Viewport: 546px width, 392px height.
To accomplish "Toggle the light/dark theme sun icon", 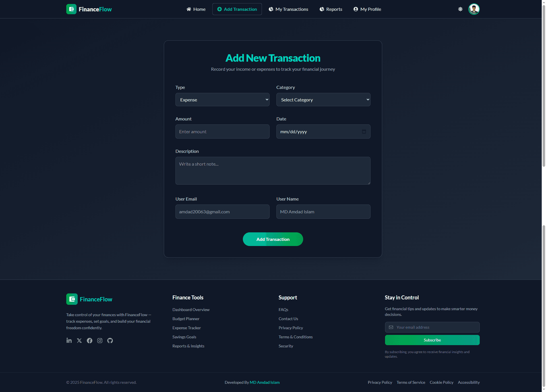I will coord(460,9).
